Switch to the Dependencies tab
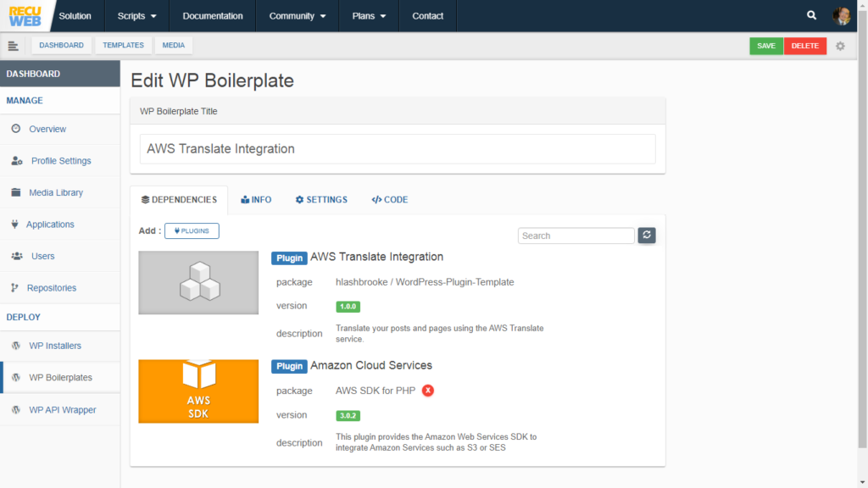This screenshot has width=868, height=488. tap(179, 200)
